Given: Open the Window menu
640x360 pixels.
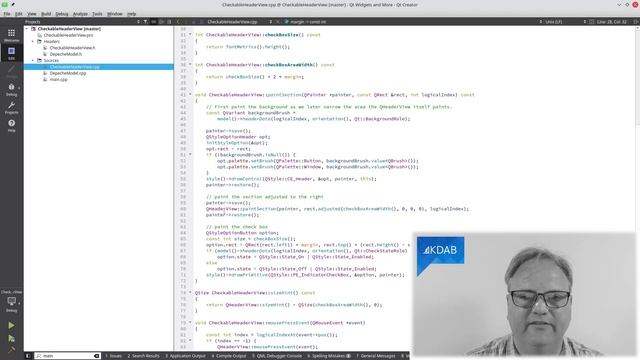Looking at the screenshot, I should pos(115,14).
